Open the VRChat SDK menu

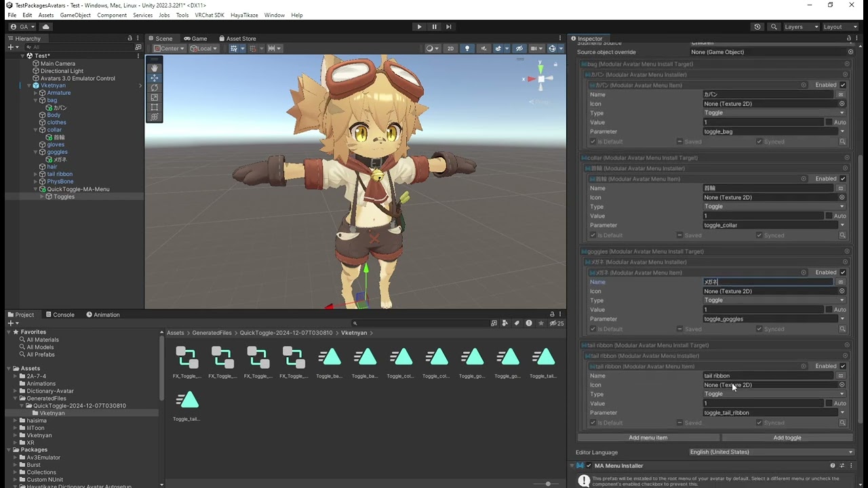(x=210, y=15)
